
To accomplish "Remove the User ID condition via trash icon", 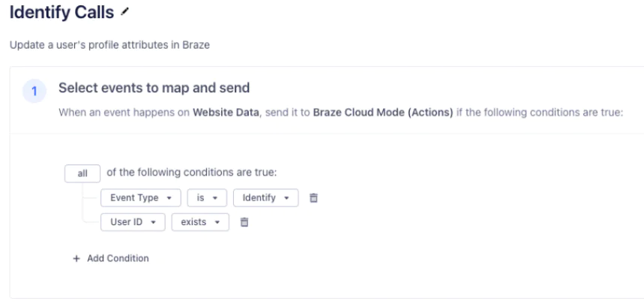I will 243,222.
